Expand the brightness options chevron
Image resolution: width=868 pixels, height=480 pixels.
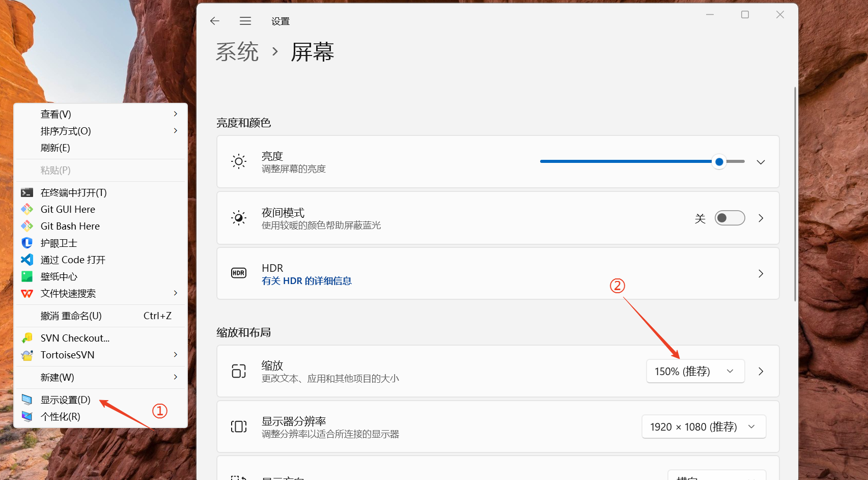coord(761,162)
